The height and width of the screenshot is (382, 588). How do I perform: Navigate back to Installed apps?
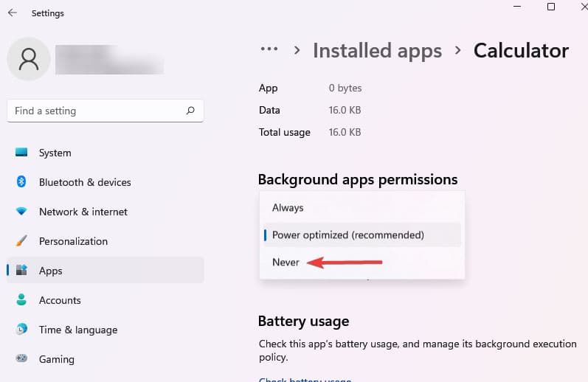coord(377,50)
